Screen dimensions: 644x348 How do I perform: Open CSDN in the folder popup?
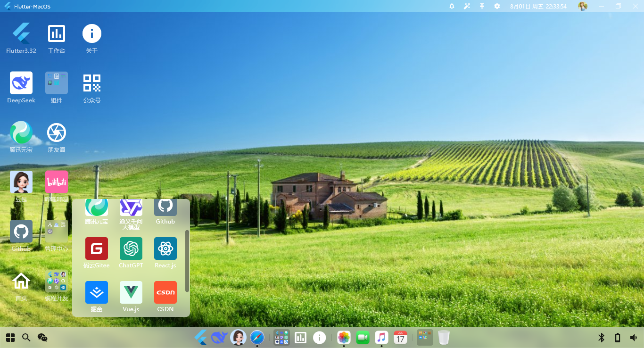tap(165, 292)
